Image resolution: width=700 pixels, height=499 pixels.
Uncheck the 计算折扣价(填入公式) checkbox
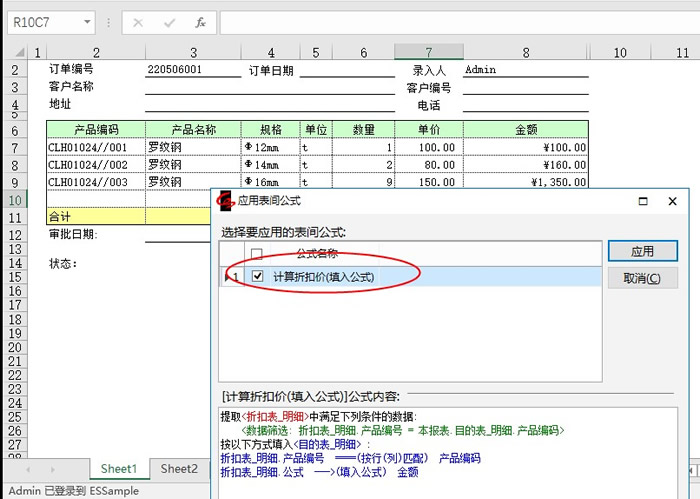(x=258, y=276)
